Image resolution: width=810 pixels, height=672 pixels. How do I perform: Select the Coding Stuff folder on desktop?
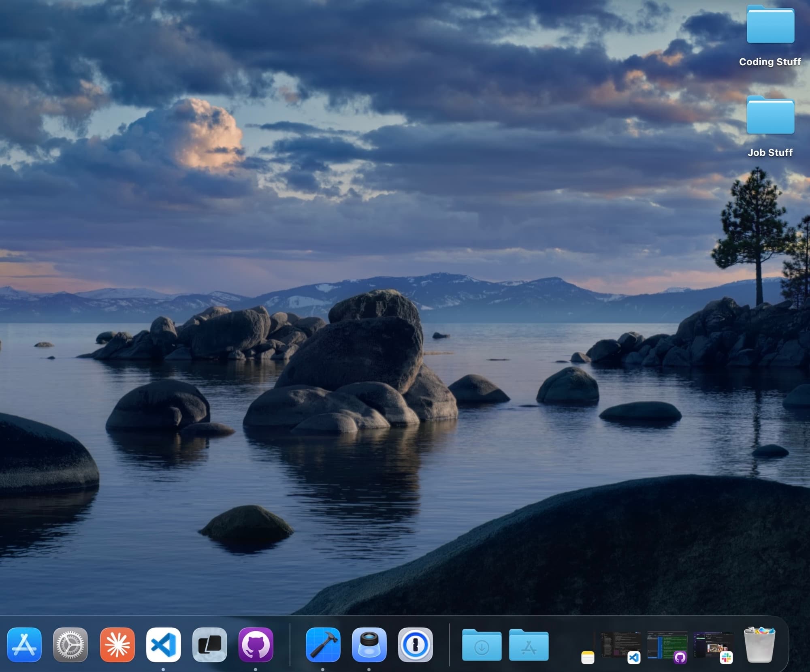(x=770, y=24)
